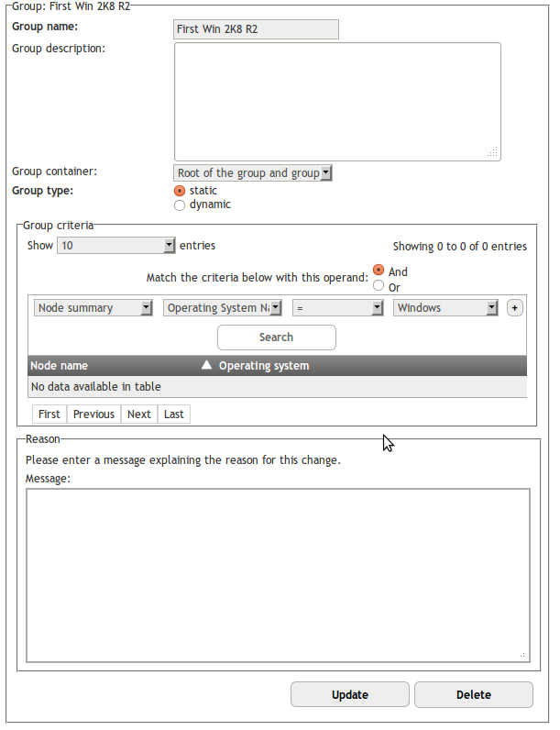560x730 pixels.
Task: Choose the Or operand radio
Action: pyautogui.click(x=379, y=285)
